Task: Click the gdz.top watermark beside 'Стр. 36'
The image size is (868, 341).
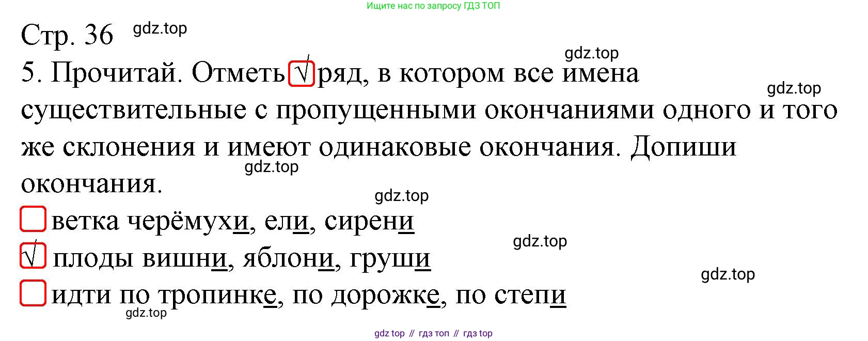Action: (160, 28)
